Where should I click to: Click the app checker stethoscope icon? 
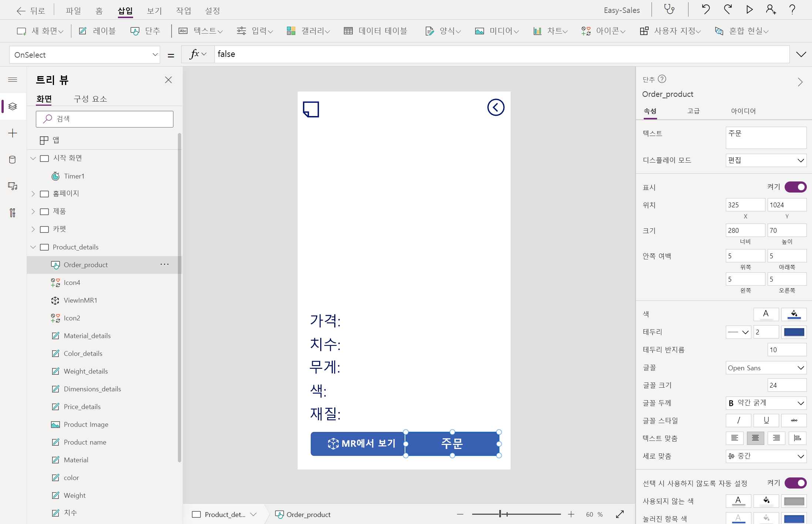(x=669, y=10)
